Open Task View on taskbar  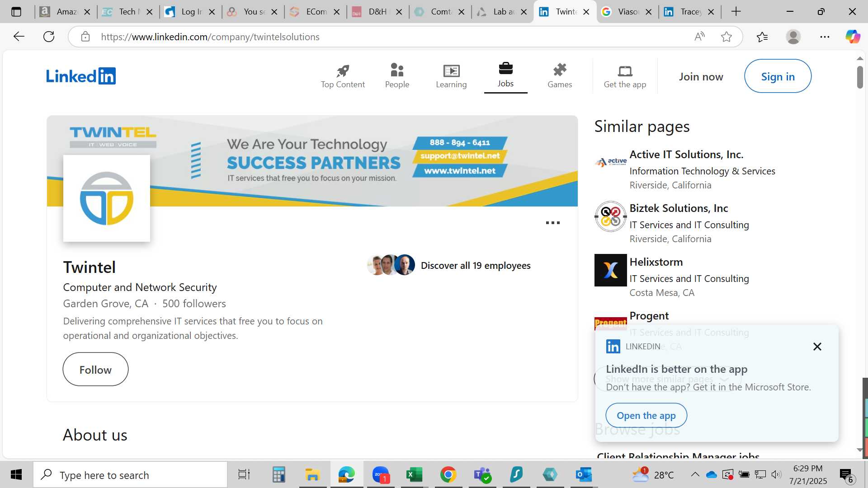pos(244,475)
